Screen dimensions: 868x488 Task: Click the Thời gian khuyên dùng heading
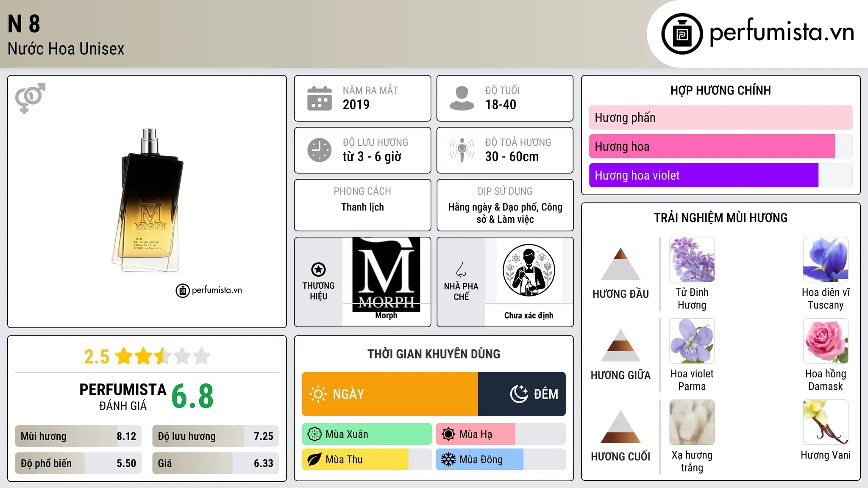[434, 354]
